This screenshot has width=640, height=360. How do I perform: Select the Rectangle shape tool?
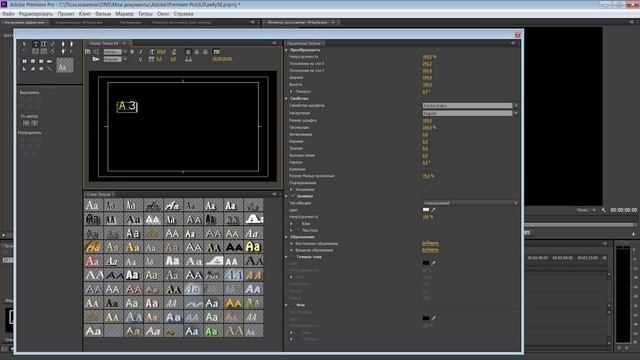click(x=24, y=61)
